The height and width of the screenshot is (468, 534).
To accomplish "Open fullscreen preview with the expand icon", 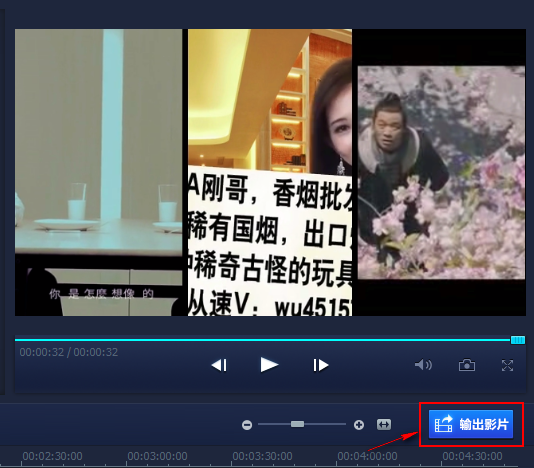I will click(507, 365).
